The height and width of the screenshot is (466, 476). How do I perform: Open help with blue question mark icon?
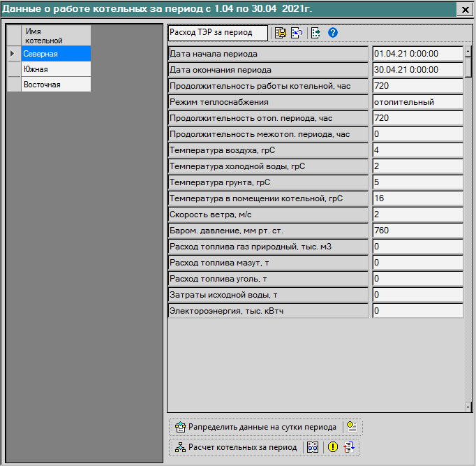333,33
